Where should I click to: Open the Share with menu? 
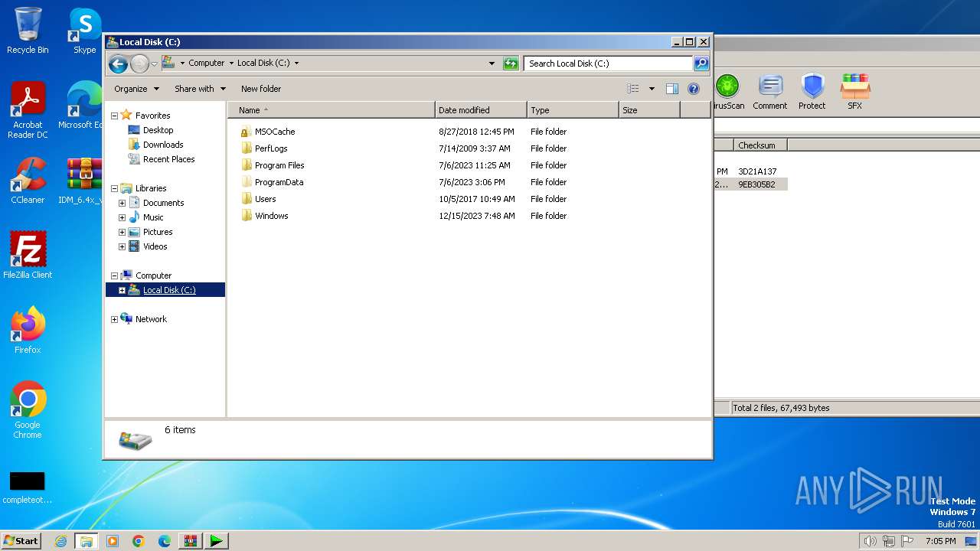point(200,89)
